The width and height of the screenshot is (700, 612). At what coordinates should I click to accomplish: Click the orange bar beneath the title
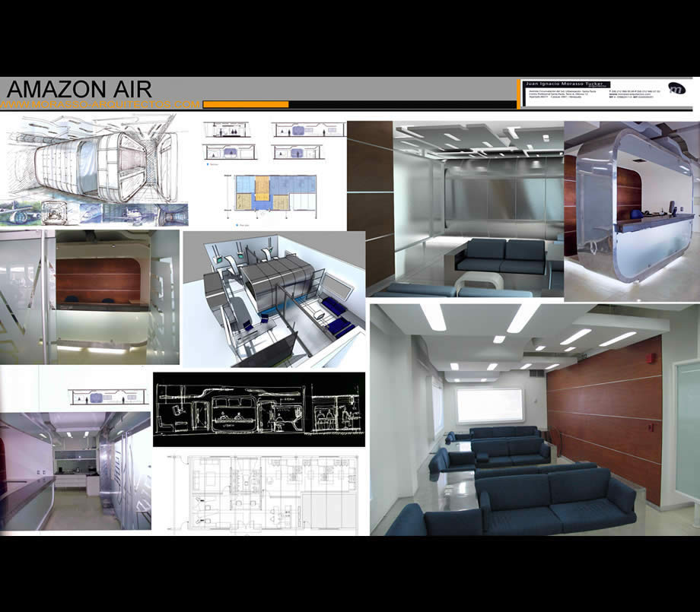(x=246, y=104)
